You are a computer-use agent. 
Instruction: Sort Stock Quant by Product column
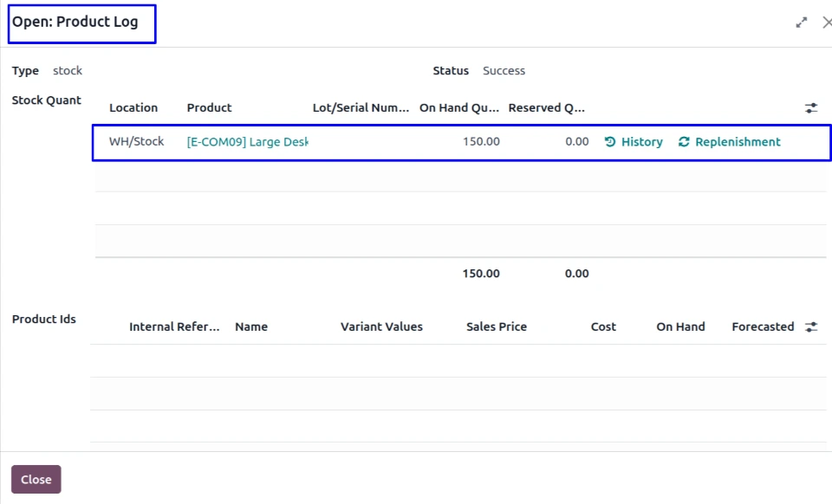(209, 108)
